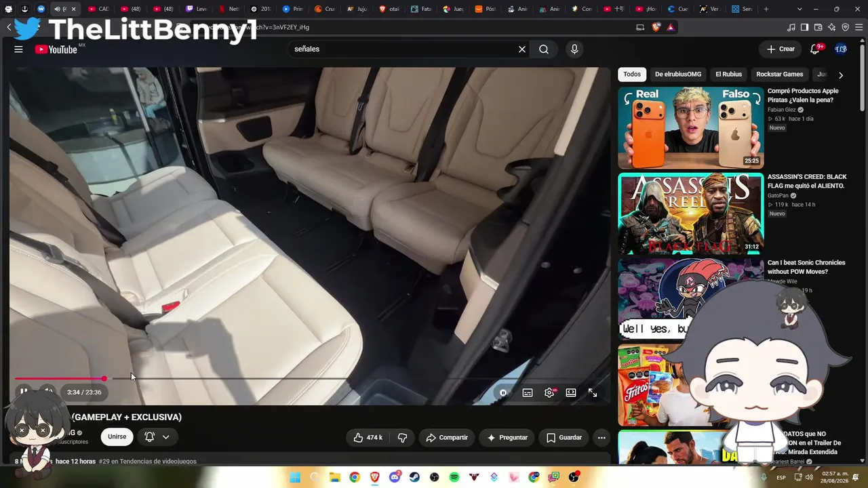Click the Unirse button
This screenshot has height=488, width=868.
point(117,437)
